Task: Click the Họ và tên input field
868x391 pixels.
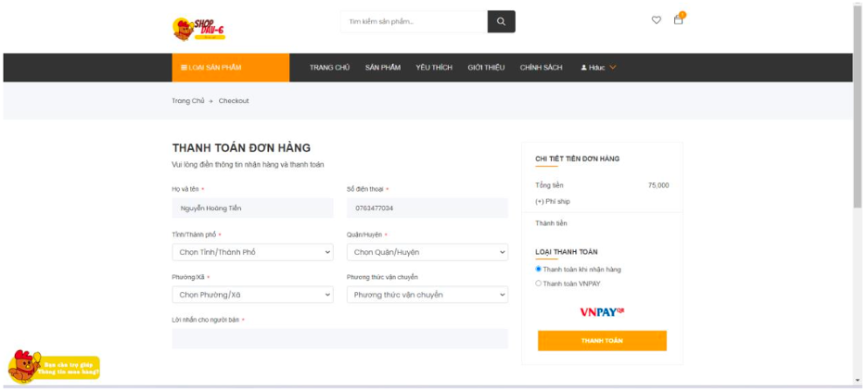Action: coord(252,208)
